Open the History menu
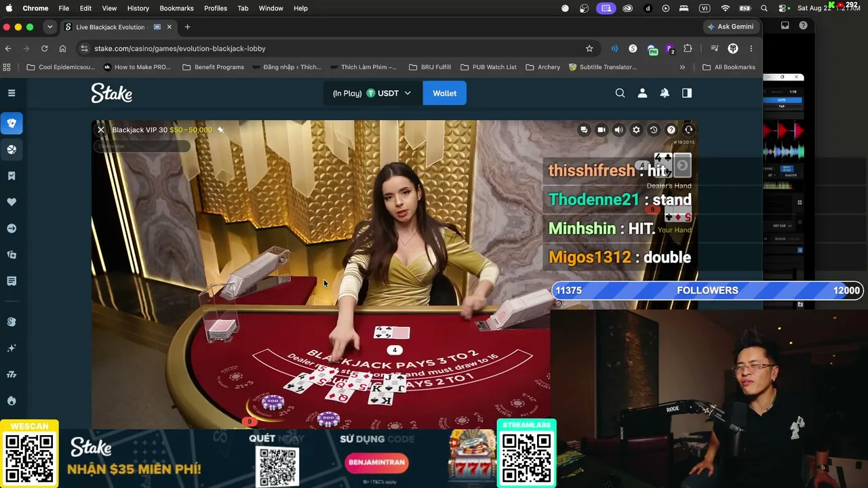This screenshot has width=868, height=488. coord(138,8)
